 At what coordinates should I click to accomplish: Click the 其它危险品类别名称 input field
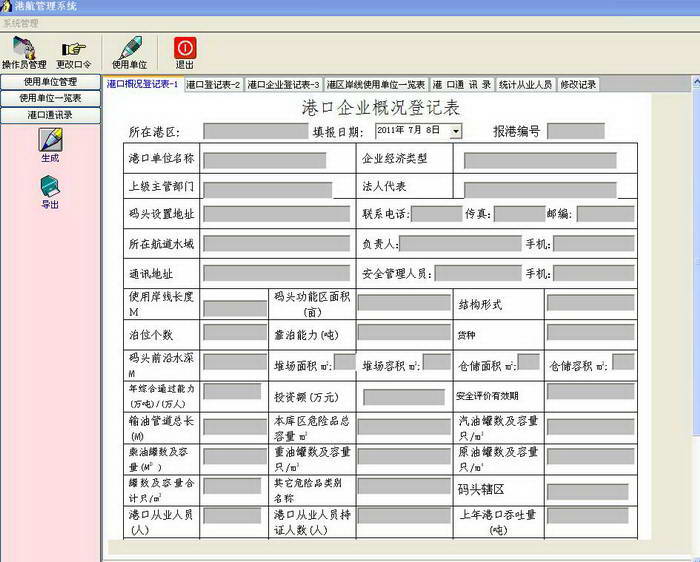click(x=404, y=486)
